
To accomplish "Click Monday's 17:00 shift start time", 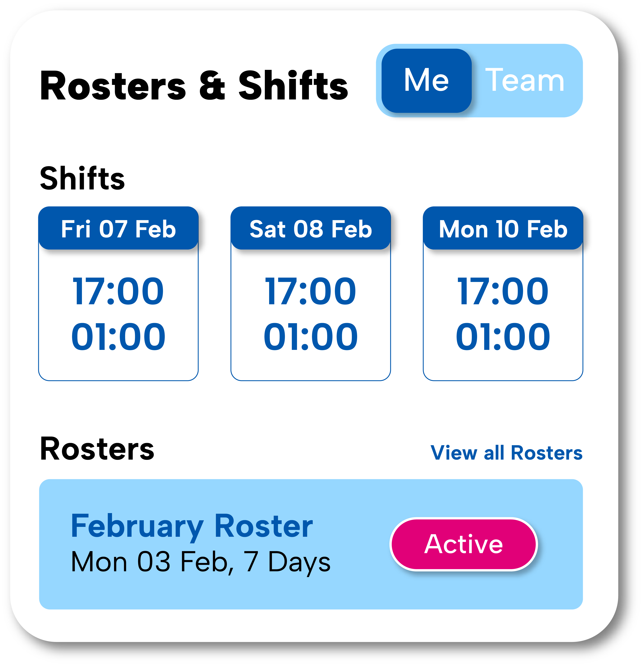I will (503, 291).
